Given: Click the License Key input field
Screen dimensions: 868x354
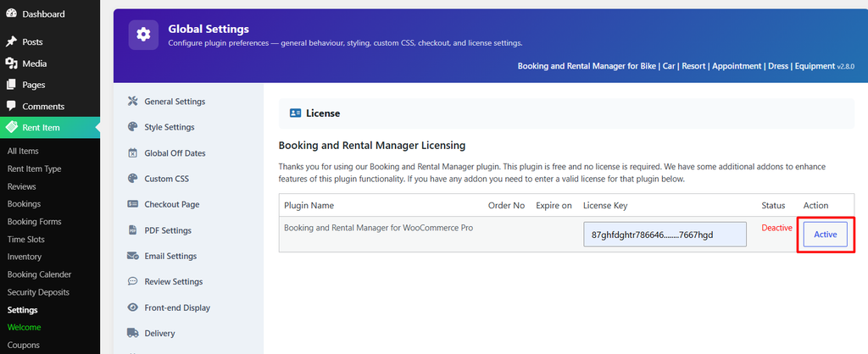Looking at the screenshot, I should click(665, 235).
